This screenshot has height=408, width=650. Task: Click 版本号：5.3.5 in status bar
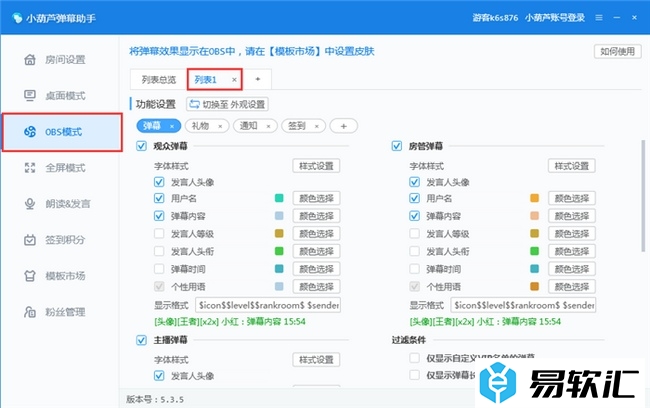point(155,399)
